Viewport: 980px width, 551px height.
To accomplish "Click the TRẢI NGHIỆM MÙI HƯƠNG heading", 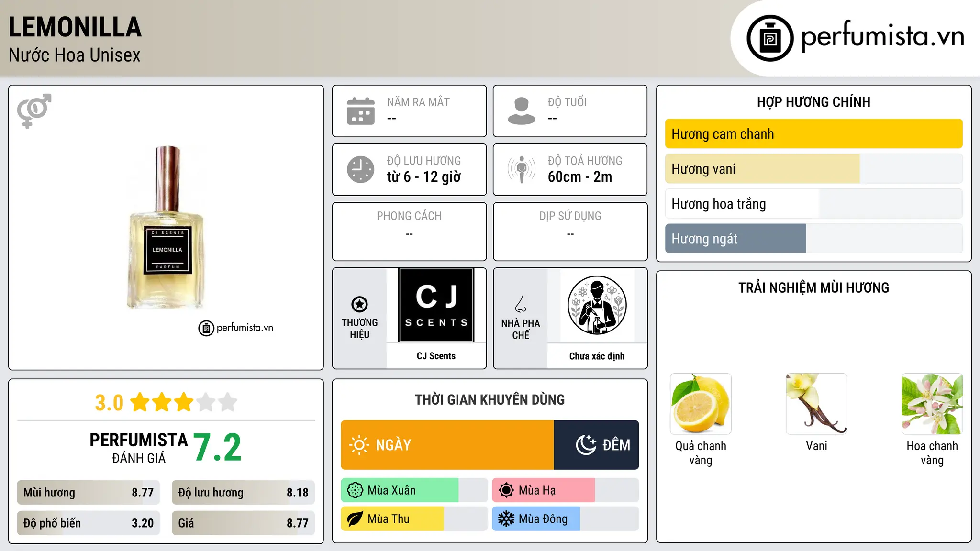I will (813, 287).
